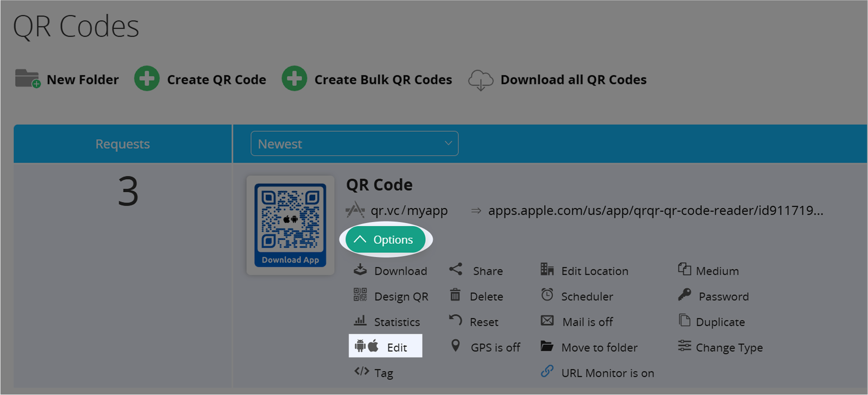Toggle URL Monitor is on setting
This screenshot has width=868, height=395.
608,373
